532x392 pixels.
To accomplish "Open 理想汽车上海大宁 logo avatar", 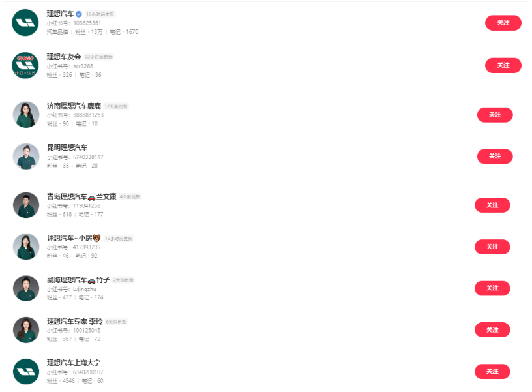I will pos(26,372).
